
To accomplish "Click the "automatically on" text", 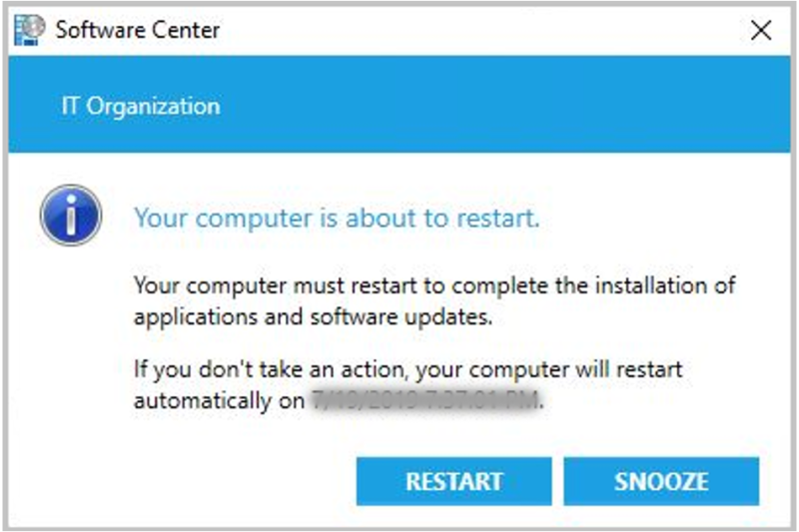I will 218,402.
